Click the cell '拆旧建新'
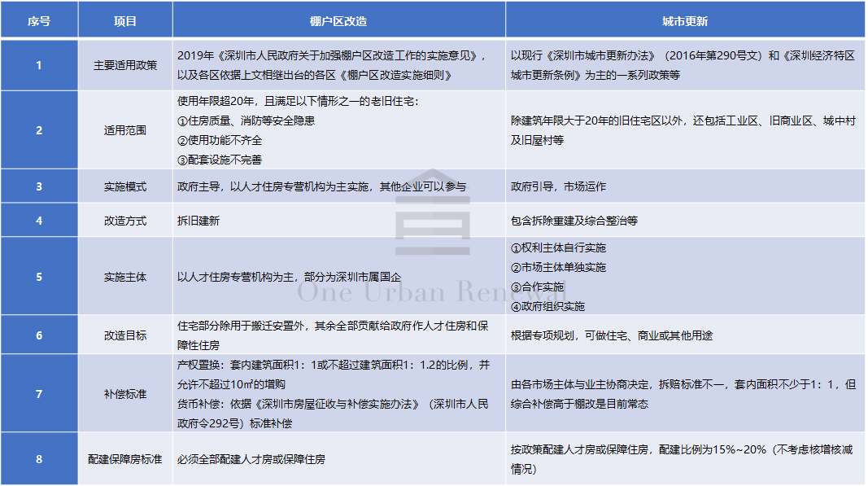The image size is (868, 486). (x=338, y=220)
